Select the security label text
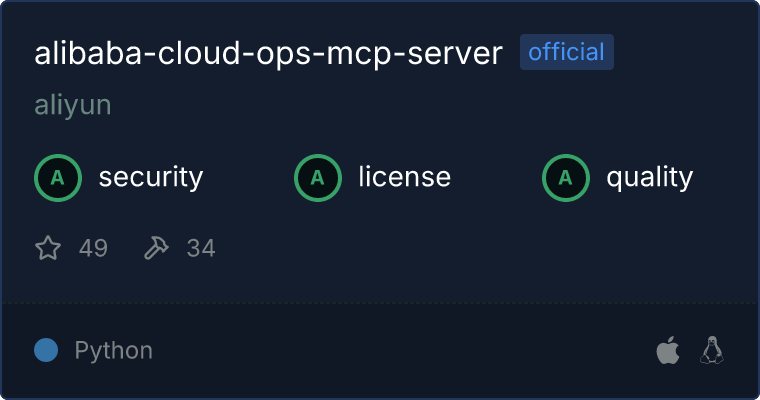This screenshot has height=400, width=760. coord(151,177)
